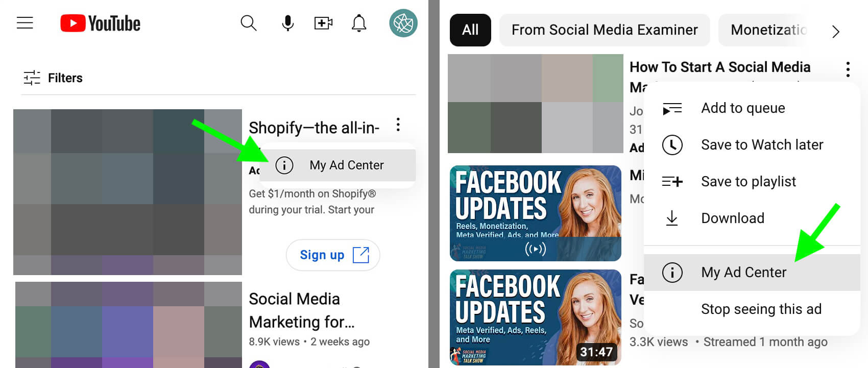Open Shopify—the all-in- ad title
Image resolution: width=868 pixels, height=368 pixels.
pyautogui.click(x=314, y=128)
